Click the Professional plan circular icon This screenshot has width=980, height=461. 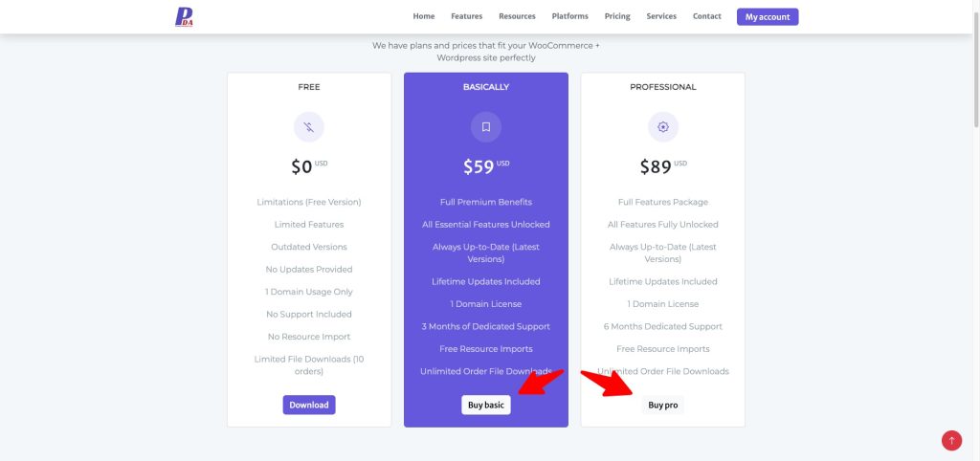coord(662,126)
